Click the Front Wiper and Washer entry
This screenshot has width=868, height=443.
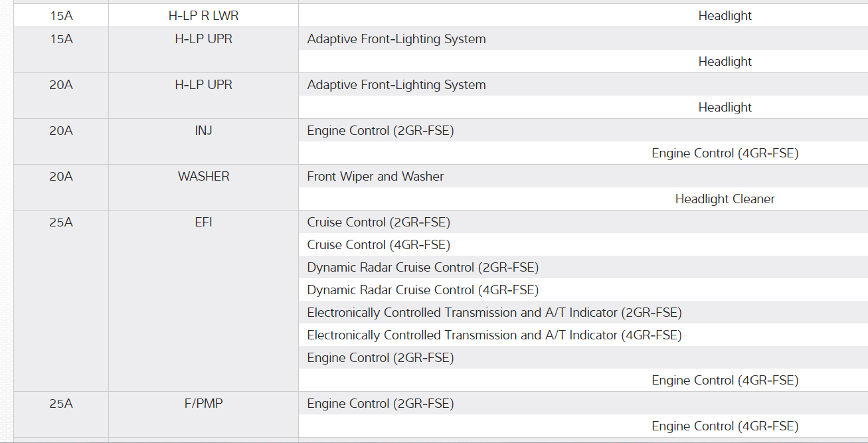(375, 177)
